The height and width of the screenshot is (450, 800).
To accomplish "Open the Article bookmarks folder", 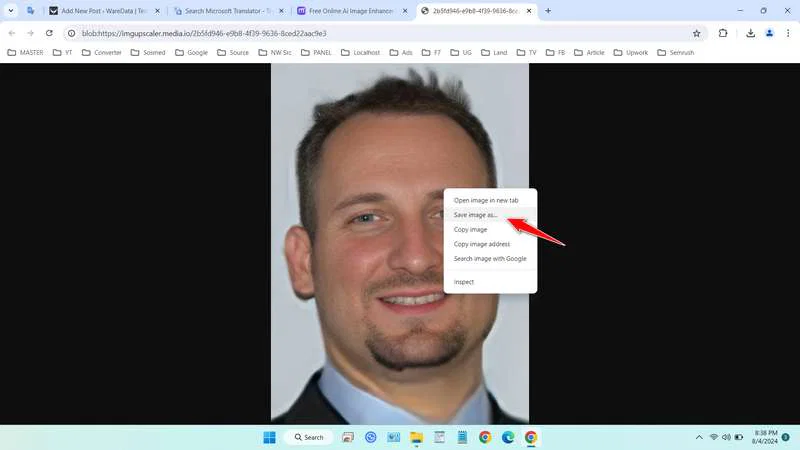I will coord(589,53).
